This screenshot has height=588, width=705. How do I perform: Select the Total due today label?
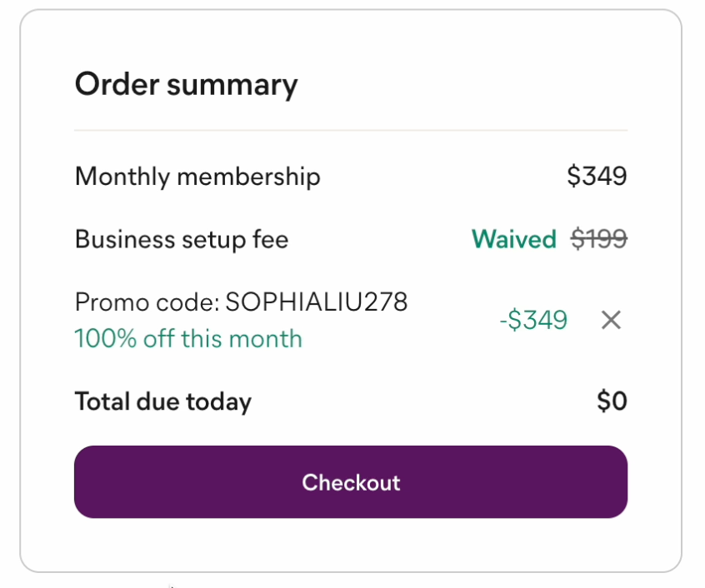click(163, 402)
